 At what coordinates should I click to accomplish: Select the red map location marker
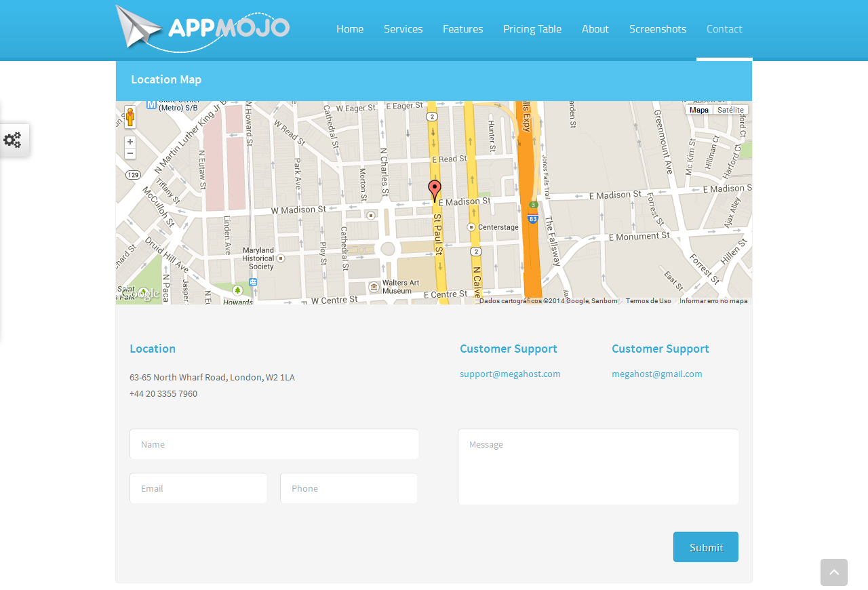click(434, 188)
